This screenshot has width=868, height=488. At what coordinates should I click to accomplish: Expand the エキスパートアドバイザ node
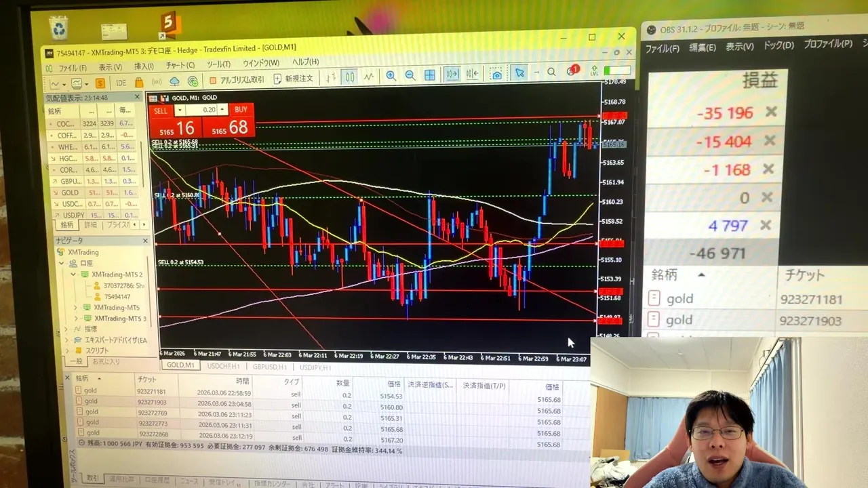tap(66, 340)
